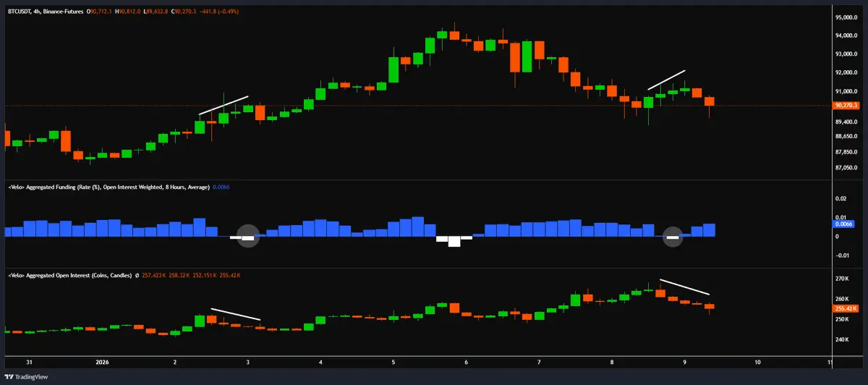
Task: Click the 2026 year label on time axis
Action: [x=103, y=361]
